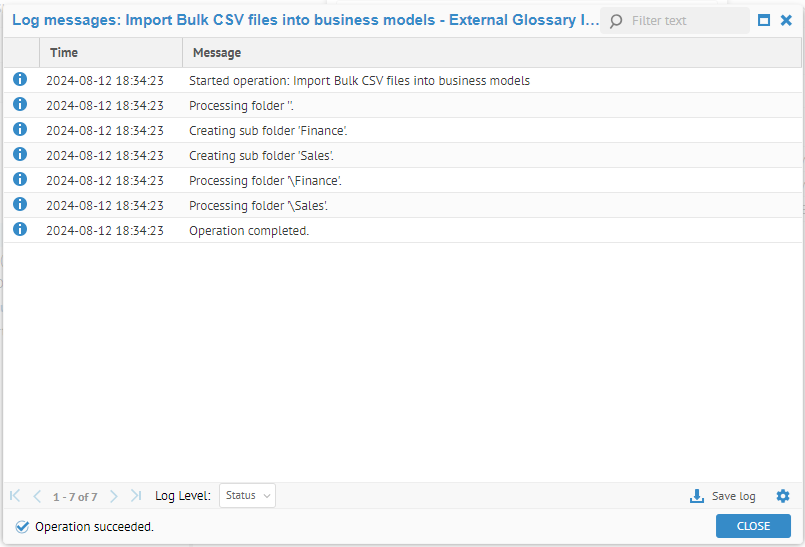The width and height of the screenshot is (805, 547).
Task: Click info icon for 'Started operation' row
Action: 20,80
